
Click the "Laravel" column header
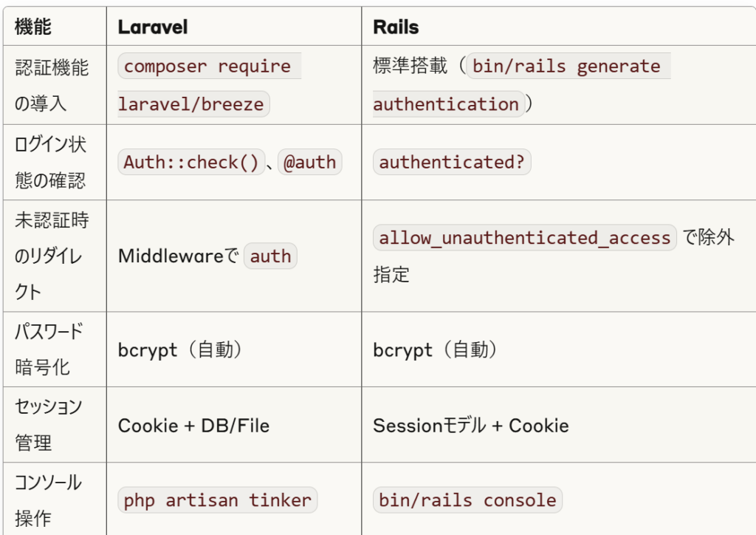pyautogui.click(x=153, y=27)
